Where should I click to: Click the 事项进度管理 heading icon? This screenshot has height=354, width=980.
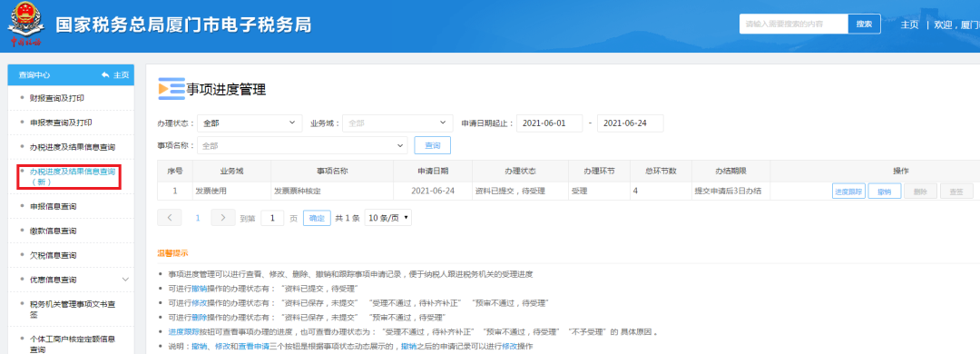pyautogui.click(x=171, y=89)
